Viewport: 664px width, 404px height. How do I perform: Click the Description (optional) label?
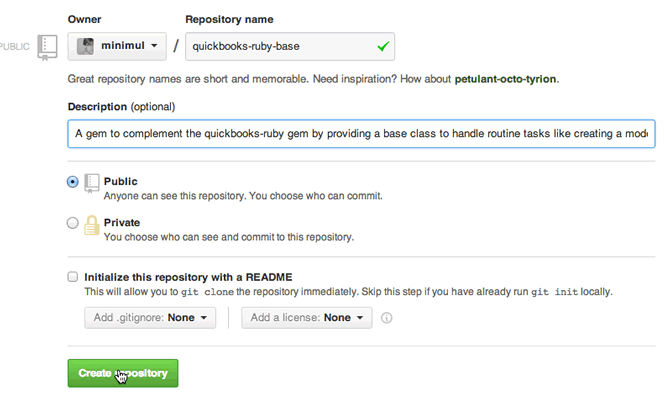121,107
